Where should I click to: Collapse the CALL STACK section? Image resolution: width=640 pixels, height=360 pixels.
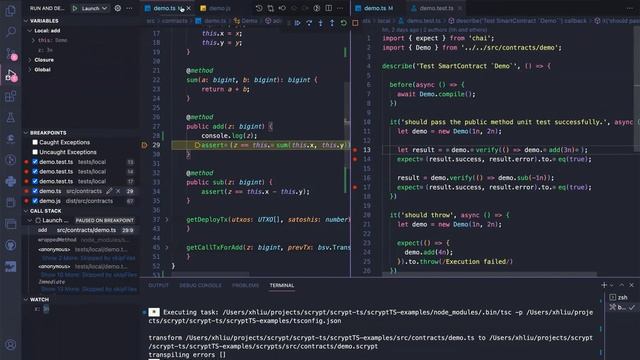pyautogui.click(x=26, y=211)
